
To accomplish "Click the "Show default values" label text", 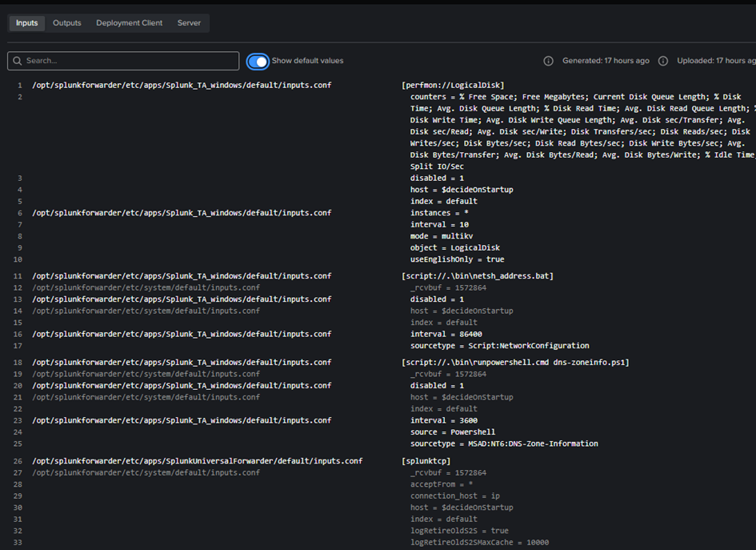I will [307, 61].
